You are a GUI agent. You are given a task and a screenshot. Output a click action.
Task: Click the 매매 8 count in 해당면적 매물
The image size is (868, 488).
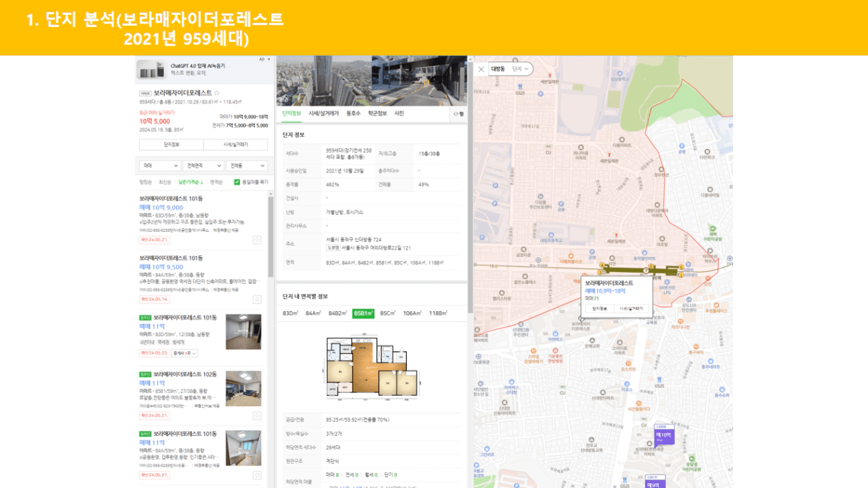(x=333, y=474)
